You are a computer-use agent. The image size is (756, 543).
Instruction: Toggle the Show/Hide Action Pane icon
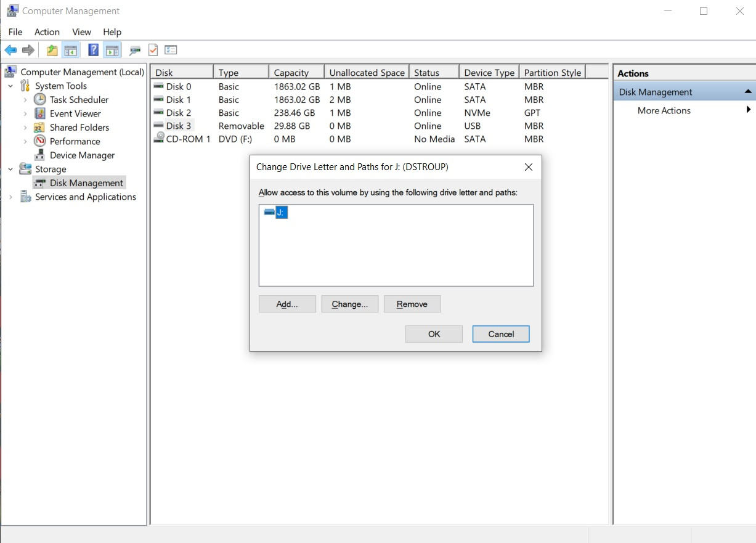pyautogui.click(x=112, y=51)
